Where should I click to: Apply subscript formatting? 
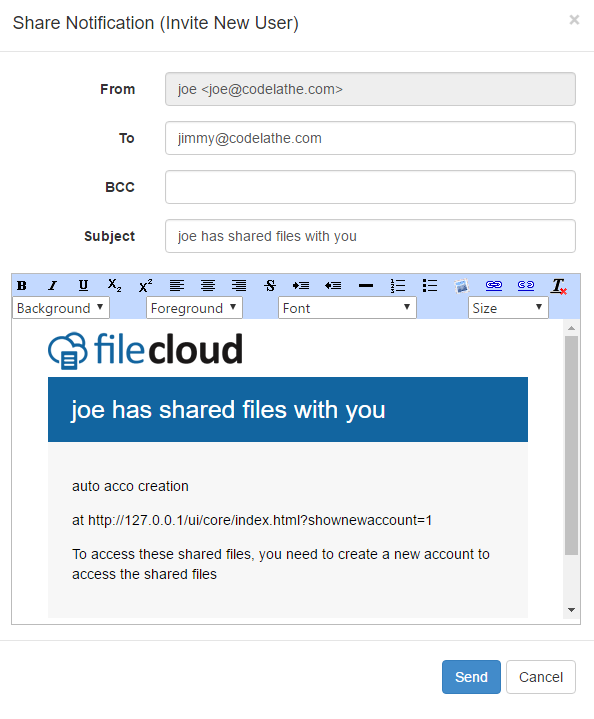click(x=114, y=286)
